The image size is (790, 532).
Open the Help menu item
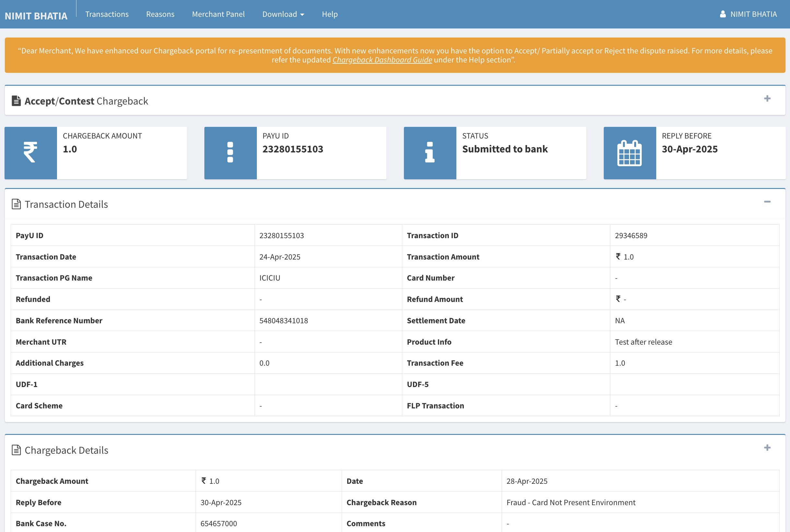pyautogui.click(x=330, y=14)
